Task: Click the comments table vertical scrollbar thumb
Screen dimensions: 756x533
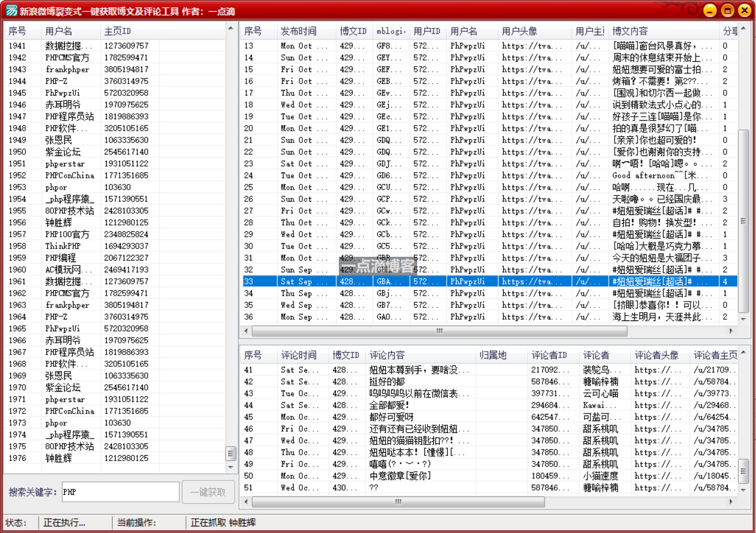Action: pyautogui.click(x=743, y=471)
